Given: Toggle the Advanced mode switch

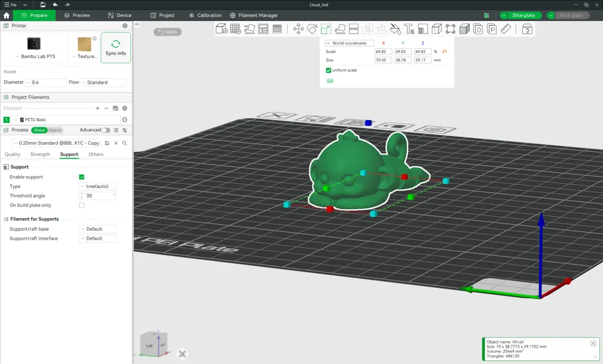Looking at the screenshot, I should pyautogui.click(x=106, y=130).
